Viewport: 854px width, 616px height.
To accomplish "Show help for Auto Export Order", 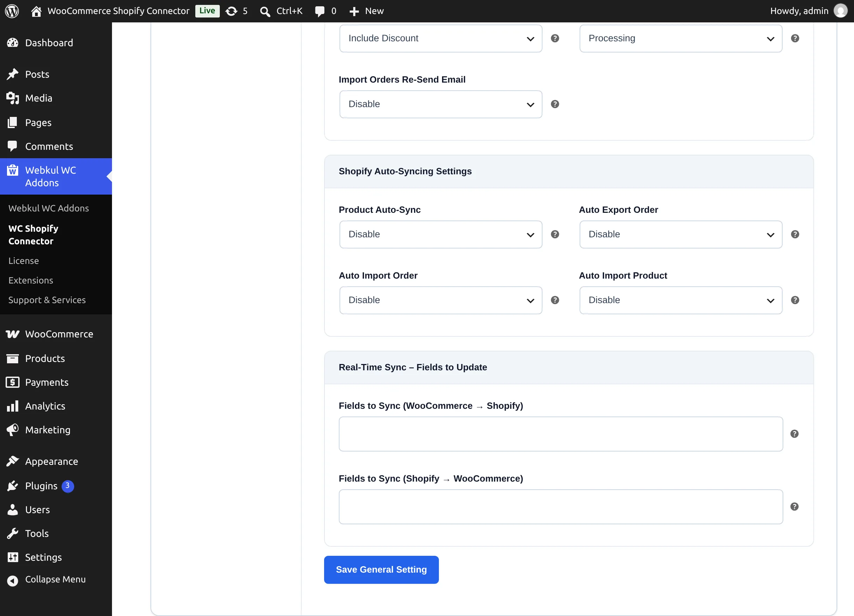I will click(795, 234).
